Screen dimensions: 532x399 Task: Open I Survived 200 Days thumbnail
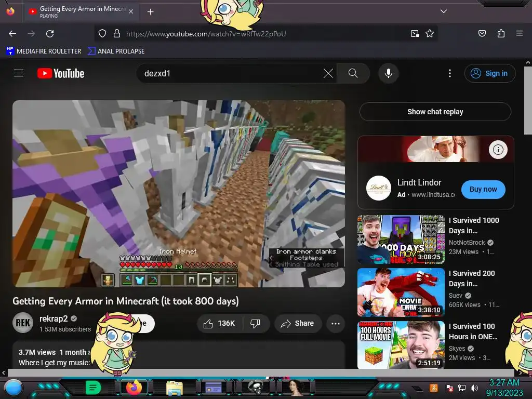tap(401, 292)
